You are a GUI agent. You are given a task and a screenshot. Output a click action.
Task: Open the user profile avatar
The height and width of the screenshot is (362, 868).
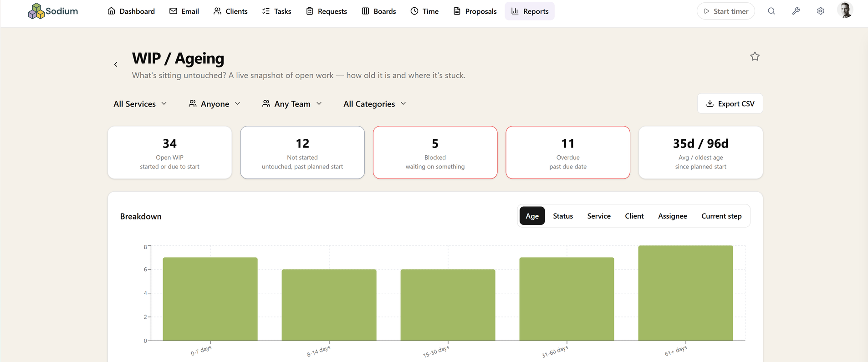tap(845, 10)
